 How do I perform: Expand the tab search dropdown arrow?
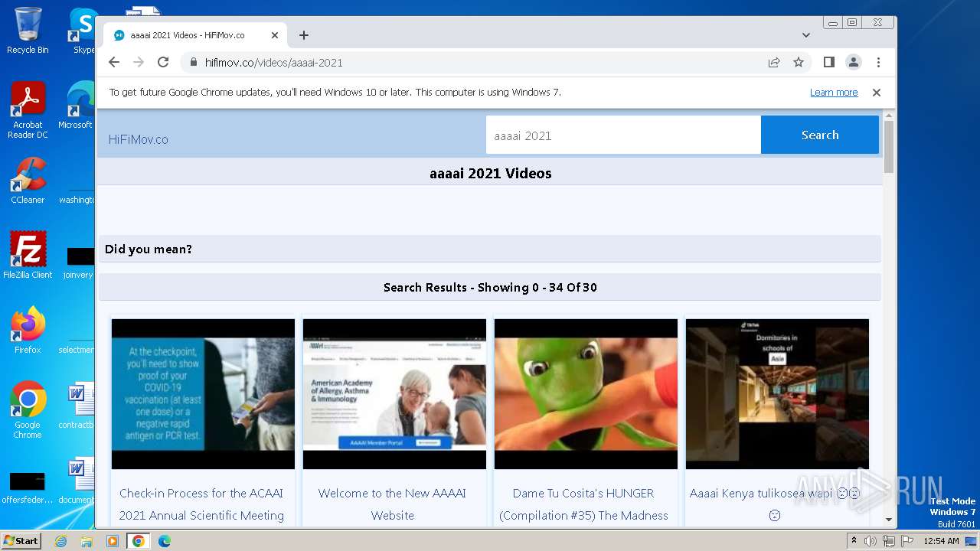(805, 35)
